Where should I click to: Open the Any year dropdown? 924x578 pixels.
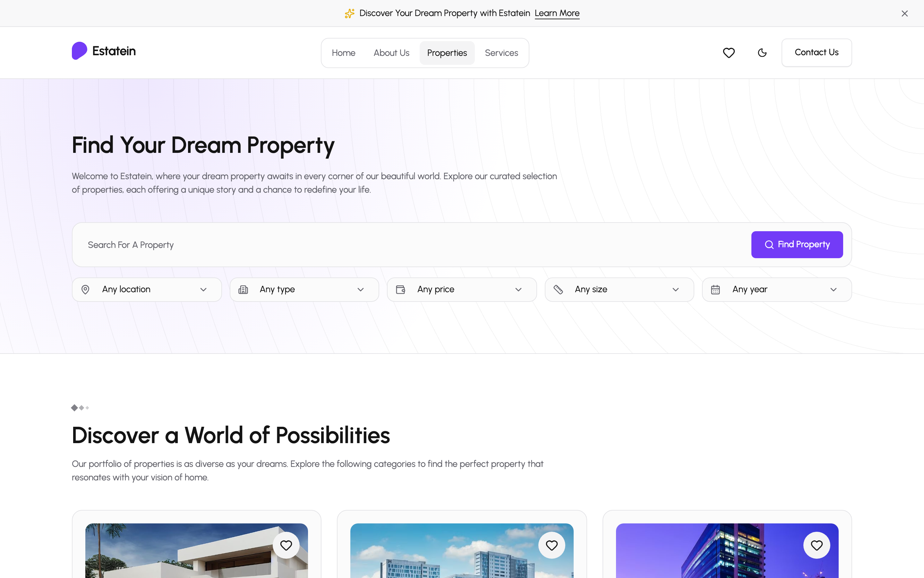(x=777, y=289)
